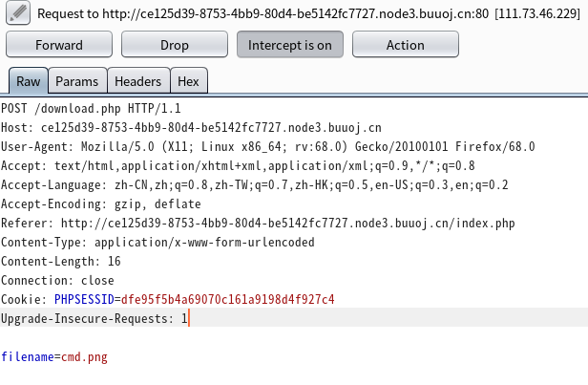Forward the intercepted request
This screenshot has height=385, width=588.
click(58, 45)
